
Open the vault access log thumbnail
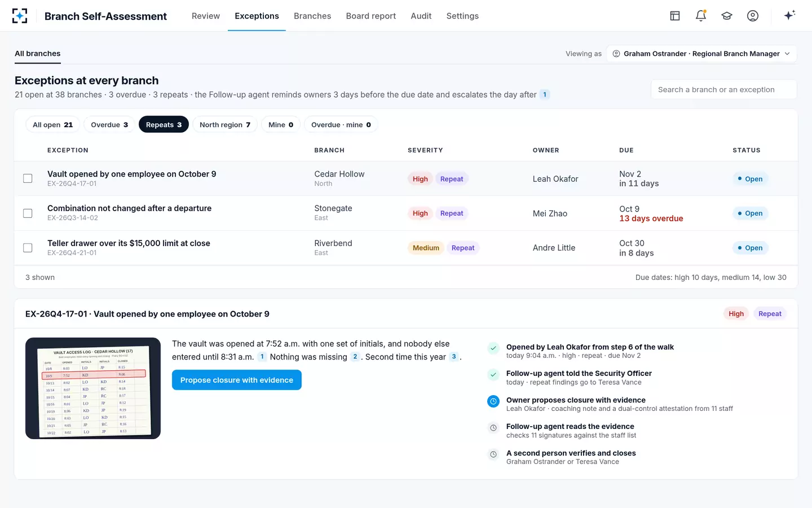(93, 388)
